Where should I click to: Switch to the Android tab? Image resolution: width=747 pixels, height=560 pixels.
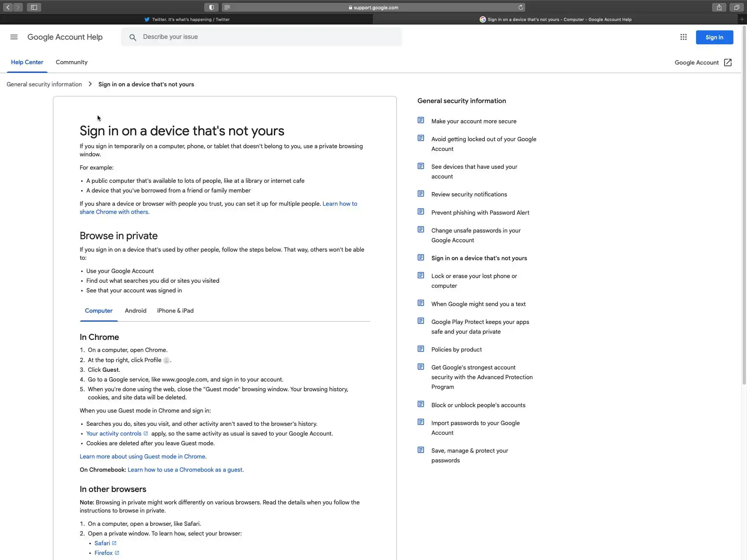(x=135, y=311)
